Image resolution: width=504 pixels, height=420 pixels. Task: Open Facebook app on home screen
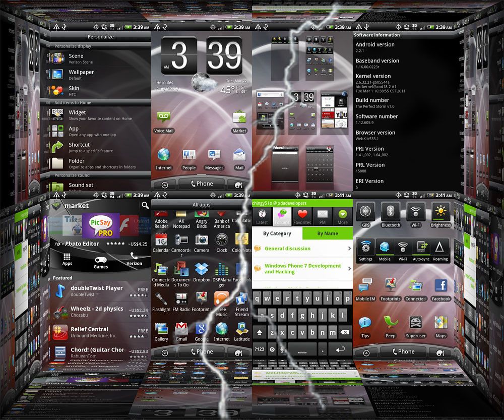click(x=441, y=290)
